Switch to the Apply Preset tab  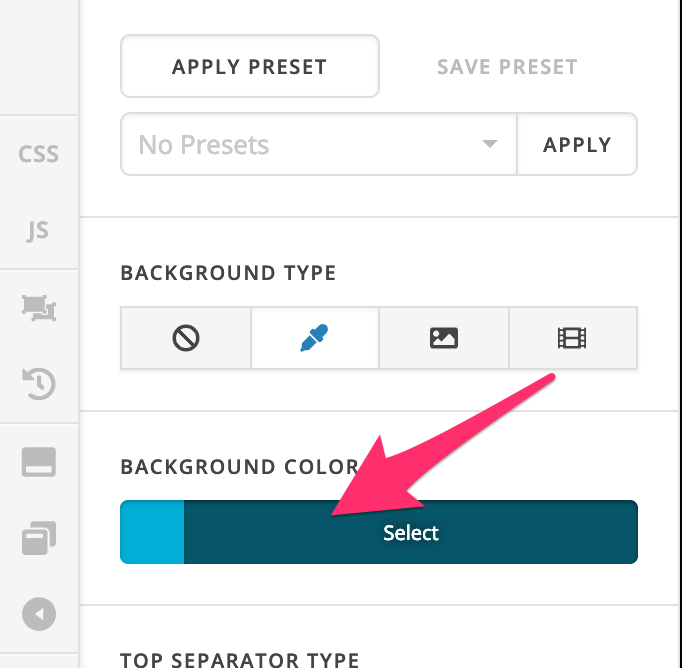coord(250,66)
